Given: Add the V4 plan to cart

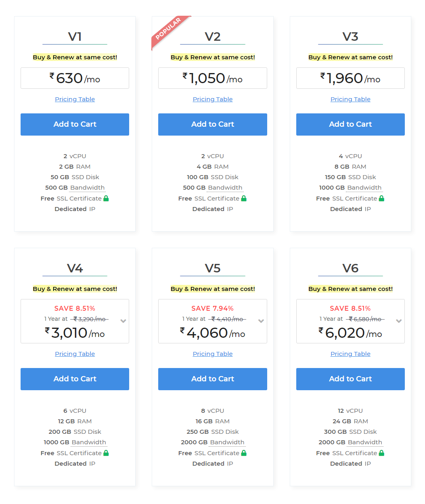Looking at the screenshot, I should [75, 379].
